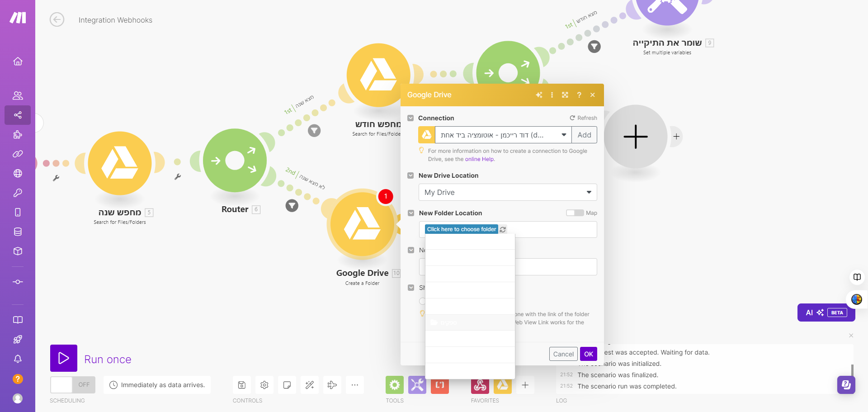Select the Google Drive Create a Folder module
The height and width of the screenshot is (412, 868).
(362, 224)
